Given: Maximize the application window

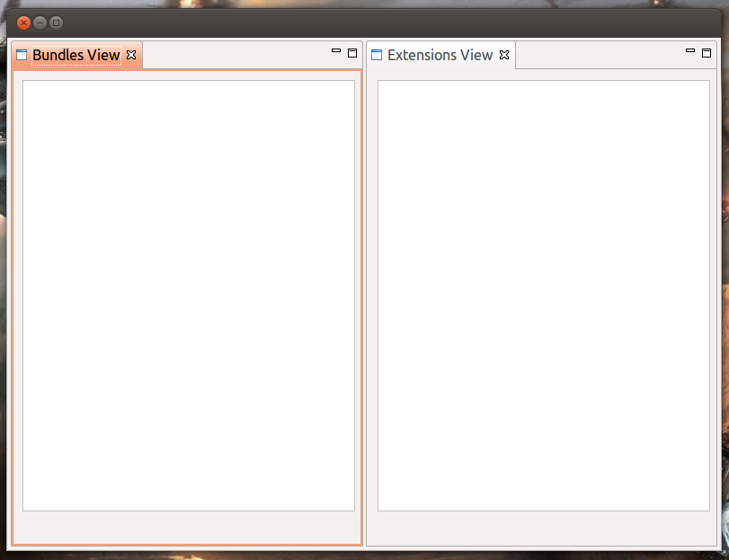Looking at the screenshot, I should coord(57,22).
